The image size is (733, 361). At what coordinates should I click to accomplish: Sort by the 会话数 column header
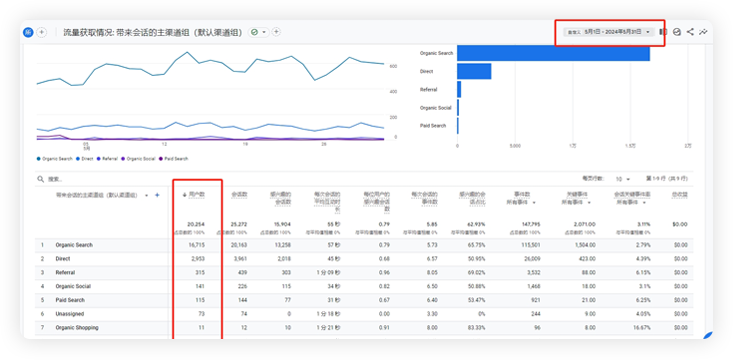pos(239,195)
